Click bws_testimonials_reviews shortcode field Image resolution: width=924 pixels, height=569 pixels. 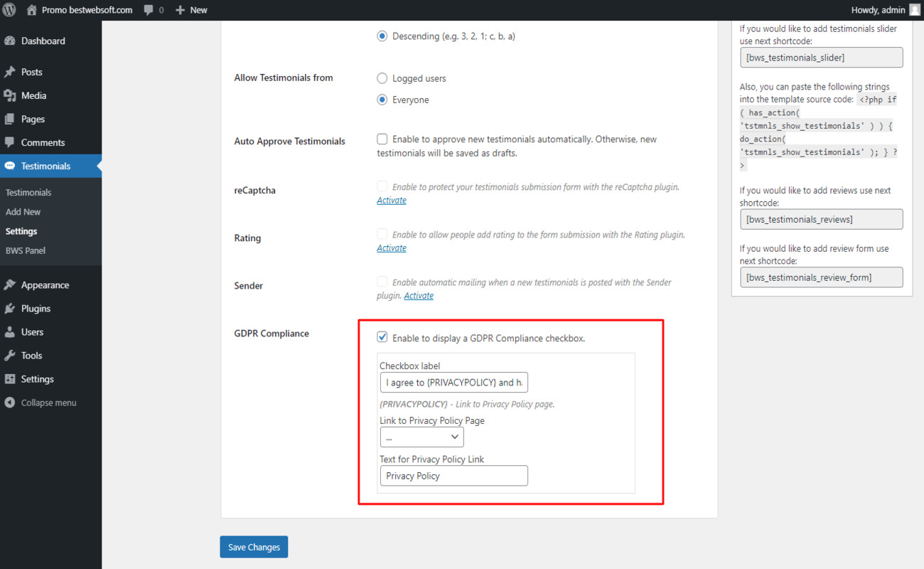821,219
